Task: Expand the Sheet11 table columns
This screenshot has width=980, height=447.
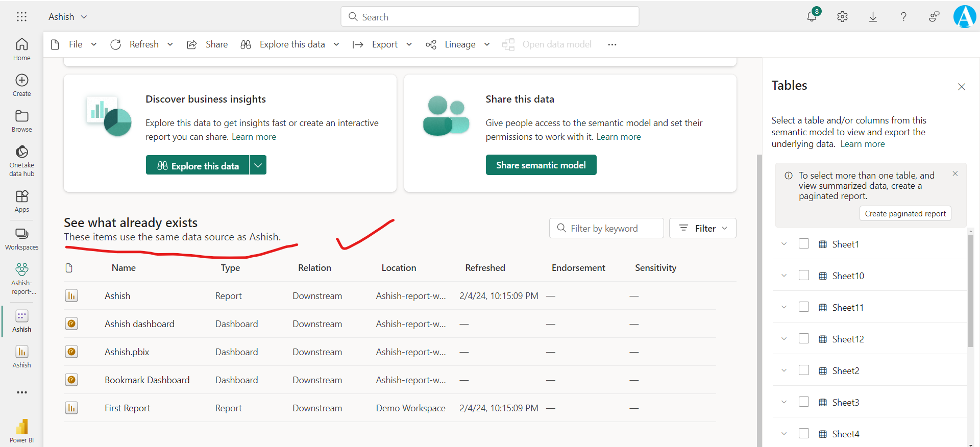Action: coord(784,307)
